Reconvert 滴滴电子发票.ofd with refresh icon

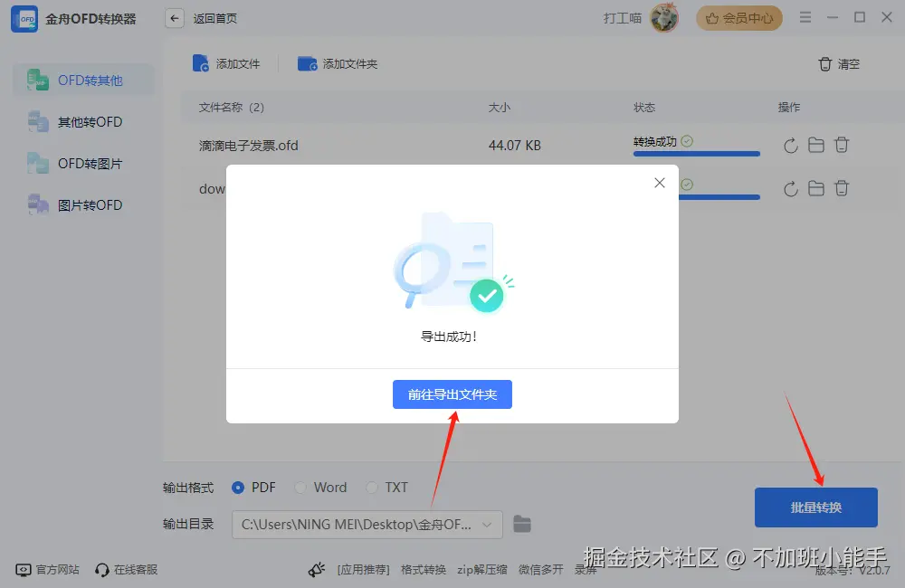pyautogui.click(x=791, y=145)
